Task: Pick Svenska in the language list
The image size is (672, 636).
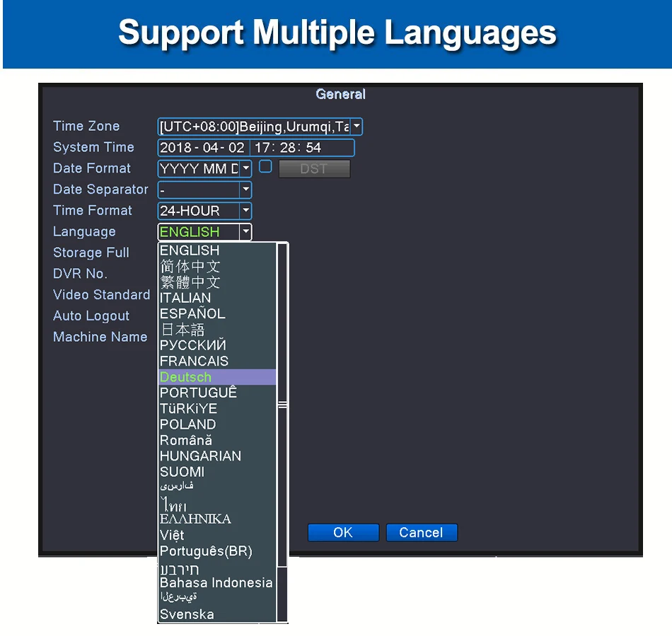Action: point(217,614)
